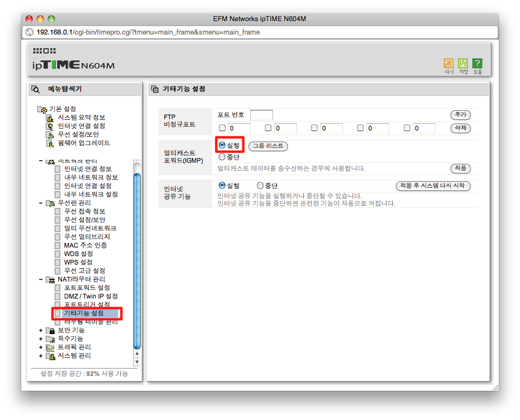The image size is (520, 420).
Task: Select the 기타기능 설정 menu item
Action: point(84,313)
